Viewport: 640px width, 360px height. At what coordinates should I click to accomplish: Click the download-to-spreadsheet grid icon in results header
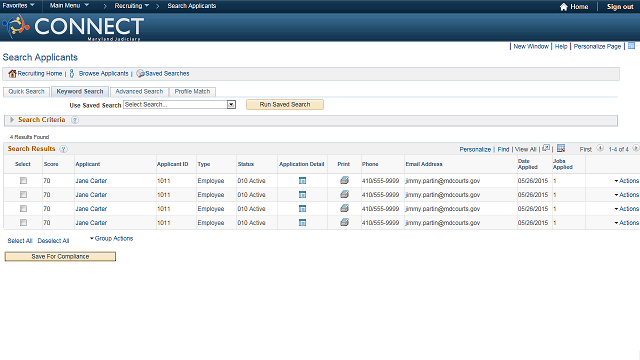[561, 148]
